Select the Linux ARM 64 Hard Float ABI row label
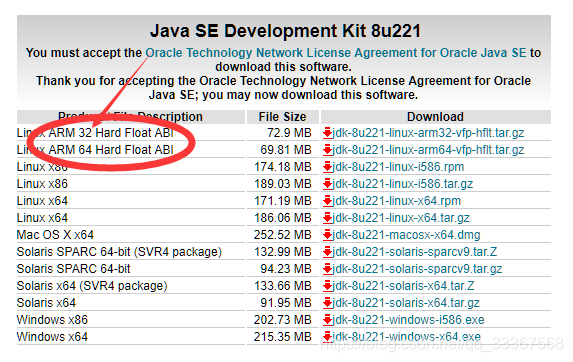573x362 pixels. point(95,150)
